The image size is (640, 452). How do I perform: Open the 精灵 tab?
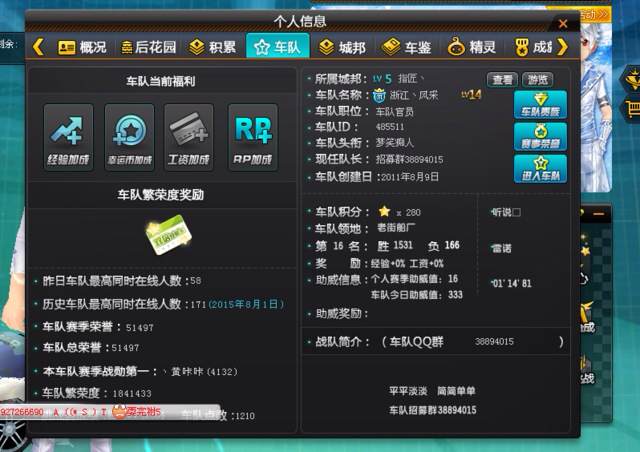[471, 47]
